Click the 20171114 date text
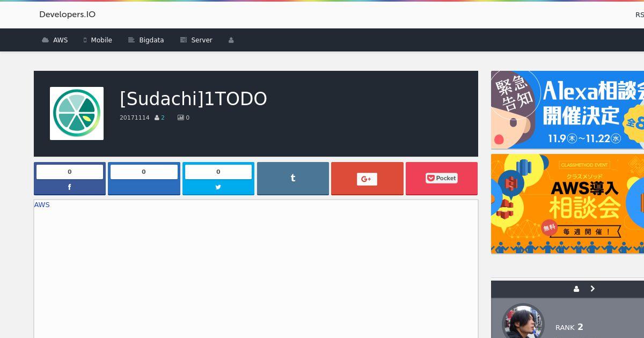Screen dimensions: 644x338 tap(135, 117)
